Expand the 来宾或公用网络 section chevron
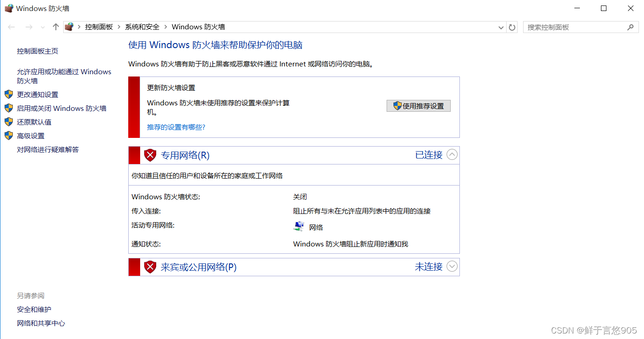Image resolution: width=644 pixels, height=339 pixels. [x=452, y=267]
